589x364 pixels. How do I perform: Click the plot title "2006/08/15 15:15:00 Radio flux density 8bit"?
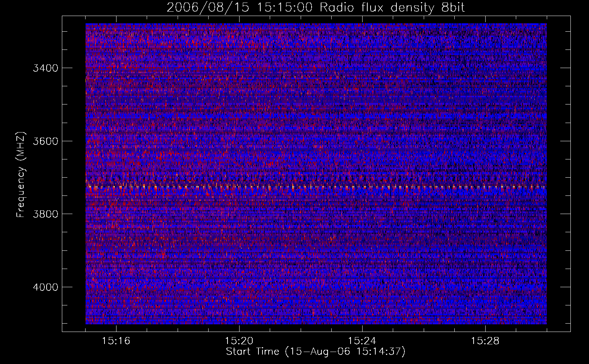[316, 7]
